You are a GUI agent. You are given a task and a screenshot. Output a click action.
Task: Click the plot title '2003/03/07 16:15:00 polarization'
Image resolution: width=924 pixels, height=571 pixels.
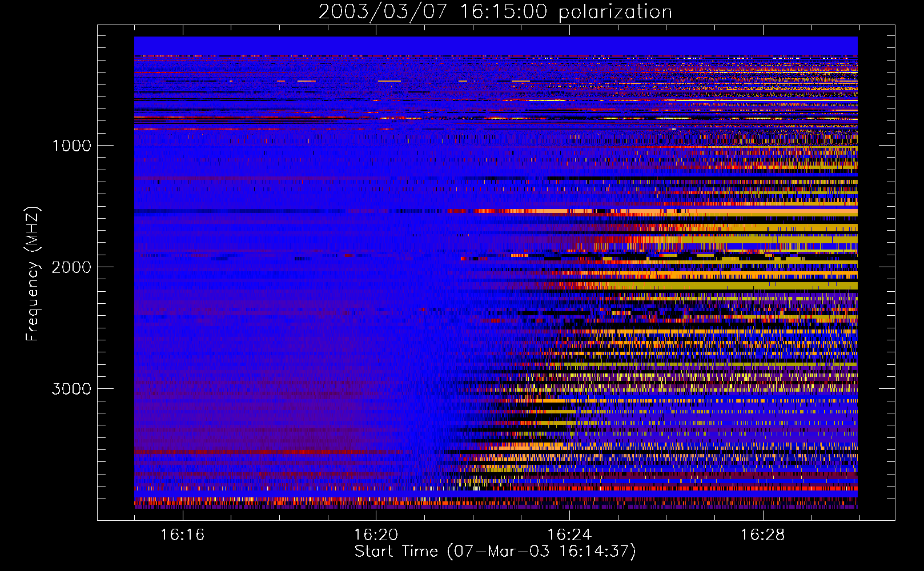(495, 11)
